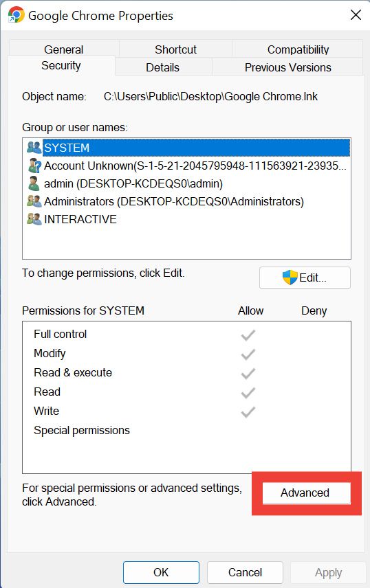Open the General tab
The image size is (370, 588).
(x=63, y=49)
